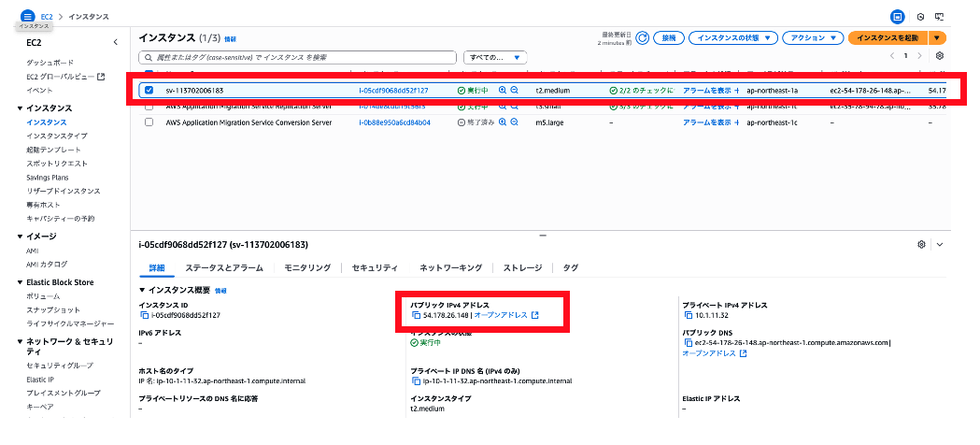980x445 pixels.
Task: Open the launch instance split arrow
Action: click(937, 38)
